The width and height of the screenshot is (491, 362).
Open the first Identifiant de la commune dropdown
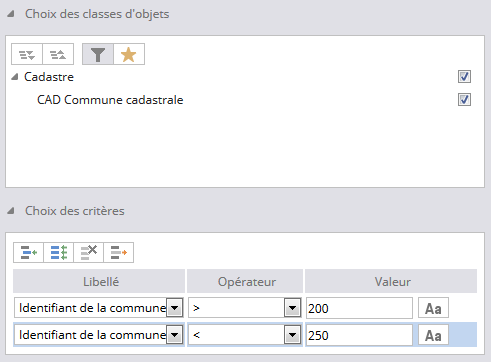point(175,308)
